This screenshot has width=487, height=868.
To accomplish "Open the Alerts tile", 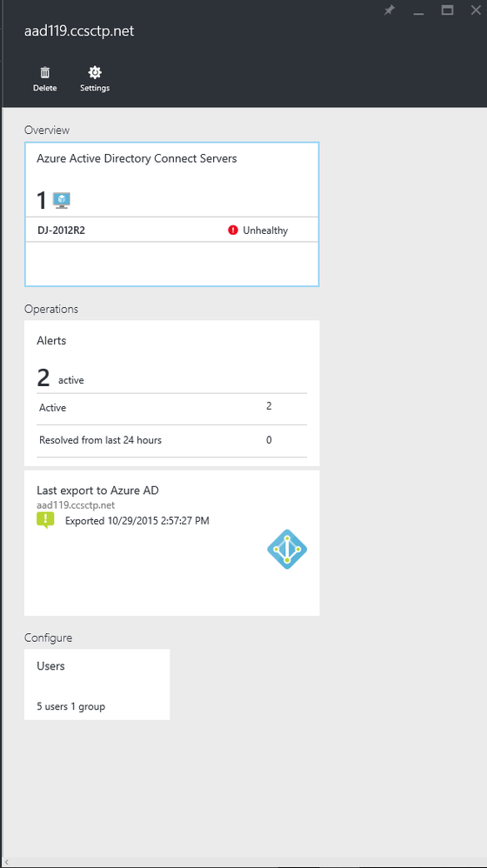I will pyautogui.click(x=171, y=393).
